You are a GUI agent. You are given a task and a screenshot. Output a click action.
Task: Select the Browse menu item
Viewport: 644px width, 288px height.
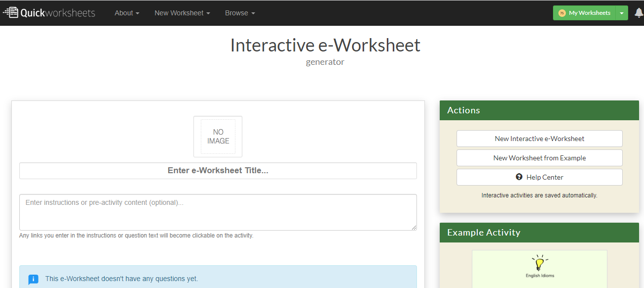click(x=240, y=13)
